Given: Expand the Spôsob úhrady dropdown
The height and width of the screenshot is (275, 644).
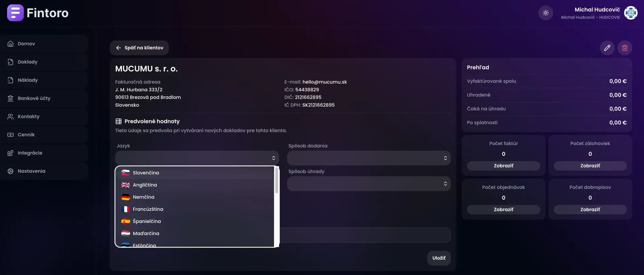Looking at the screenshot, I should 368,184.
